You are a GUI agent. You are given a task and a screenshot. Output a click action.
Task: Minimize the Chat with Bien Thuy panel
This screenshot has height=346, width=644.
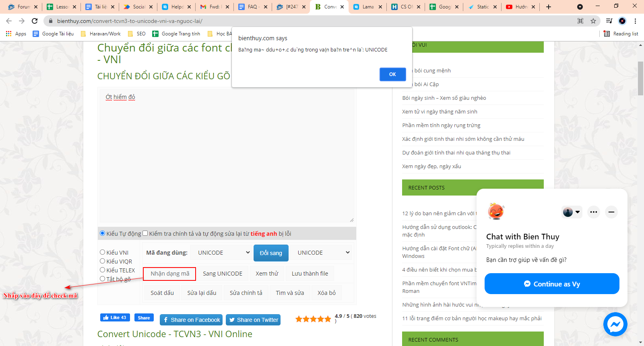(611, 212)
